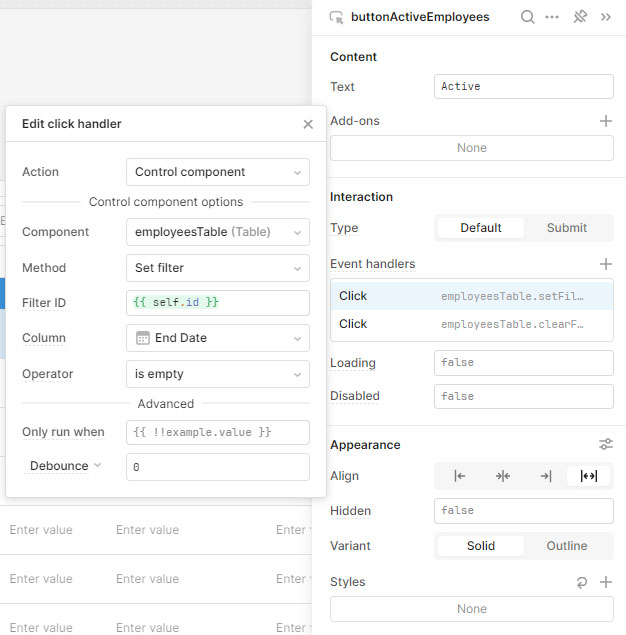
Task: Collapse the inspector with double chevron
Action: (x=605, y=17)
